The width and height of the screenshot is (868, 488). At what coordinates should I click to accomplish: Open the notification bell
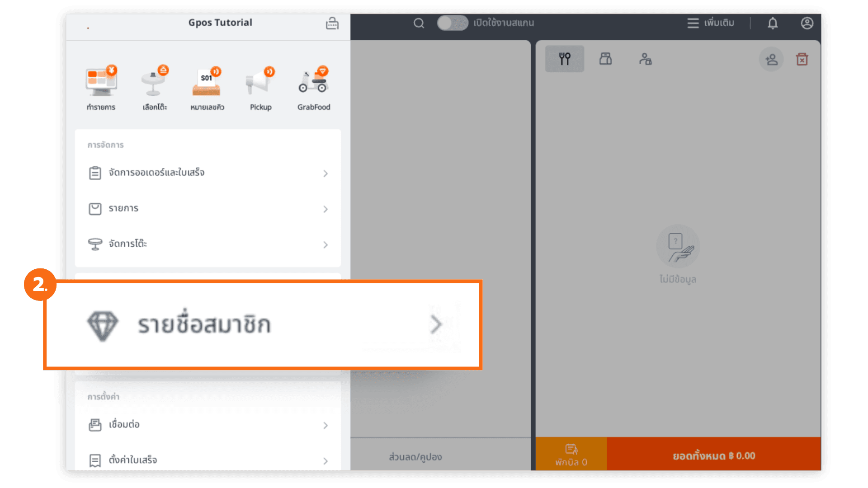pyautogui.click(x=773, y=23)
